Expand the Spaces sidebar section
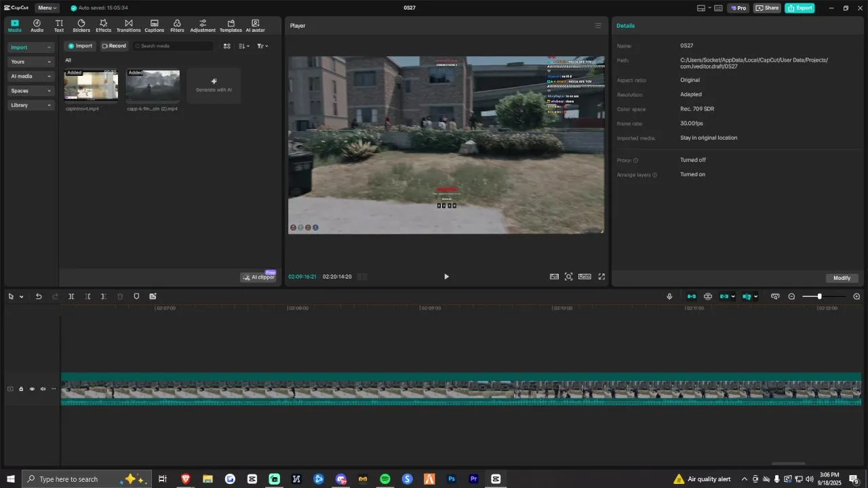 click(x=31, y=91)
